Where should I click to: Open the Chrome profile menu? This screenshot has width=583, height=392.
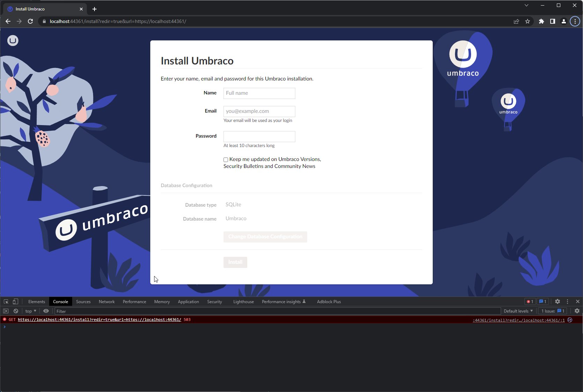(564, 21)
